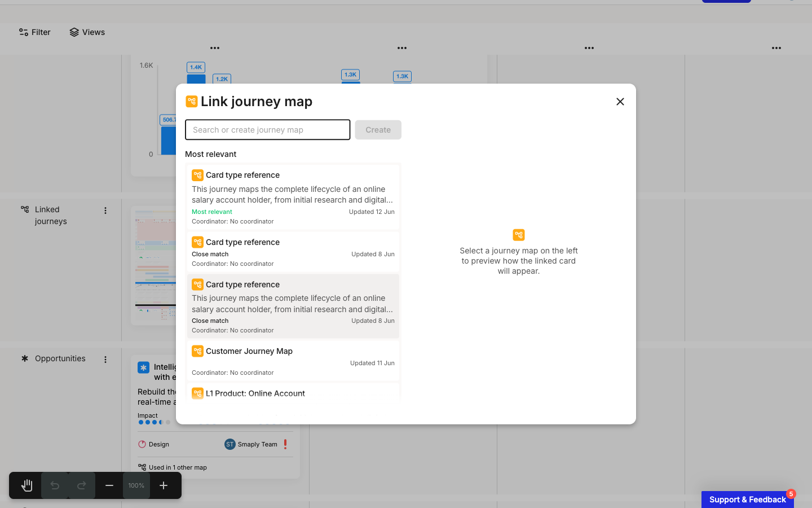812x508 pixels.
Task: Click the Customer Journey Map entry icon
Action: click(197, 351)
